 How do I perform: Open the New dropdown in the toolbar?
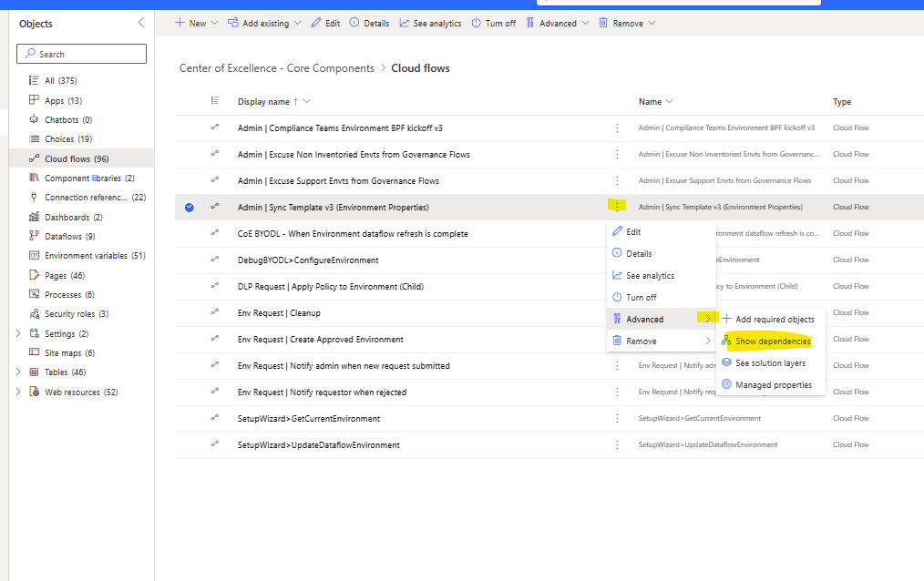coord(196,23)
